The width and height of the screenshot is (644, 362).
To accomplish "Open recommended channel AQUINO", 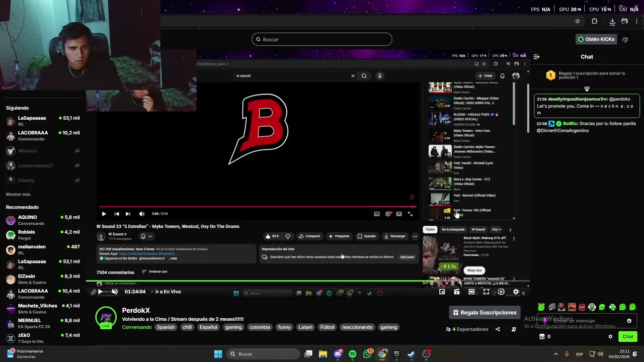I will click(x=43, y=220).
